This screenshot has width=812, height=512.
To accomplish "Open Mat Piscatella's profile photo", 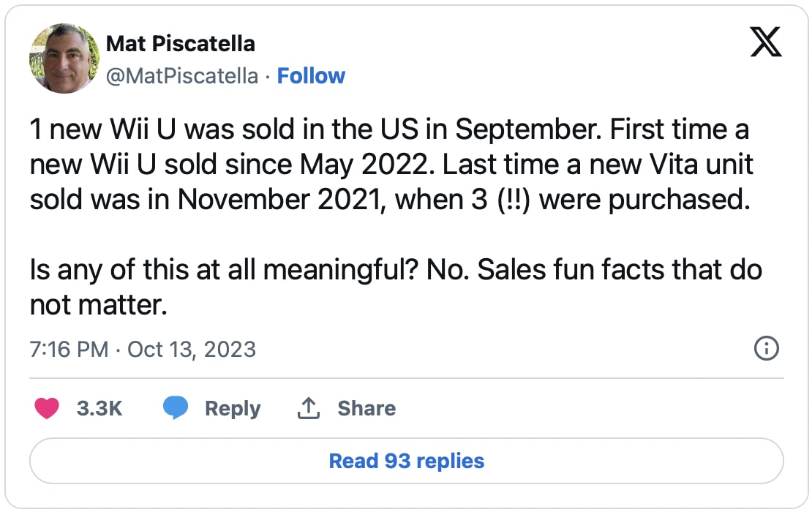I will coord(64,59).
